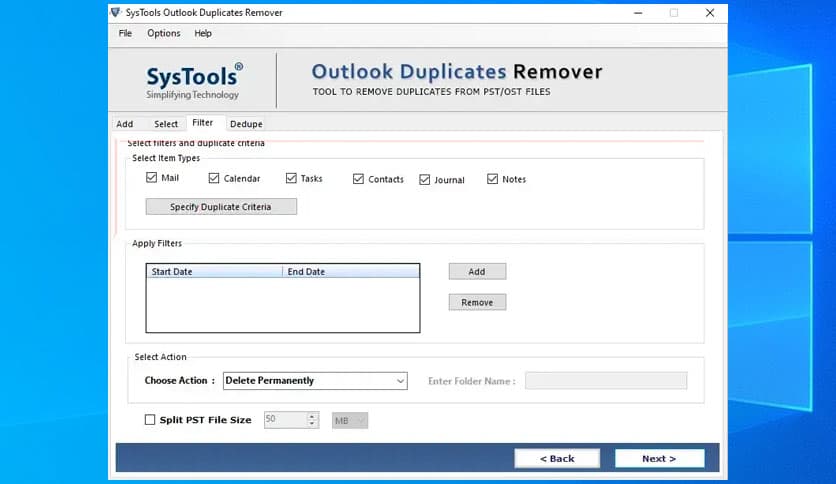Enable Split PST File Size option
Screen dimensions: 836x484
pos(150,420)
